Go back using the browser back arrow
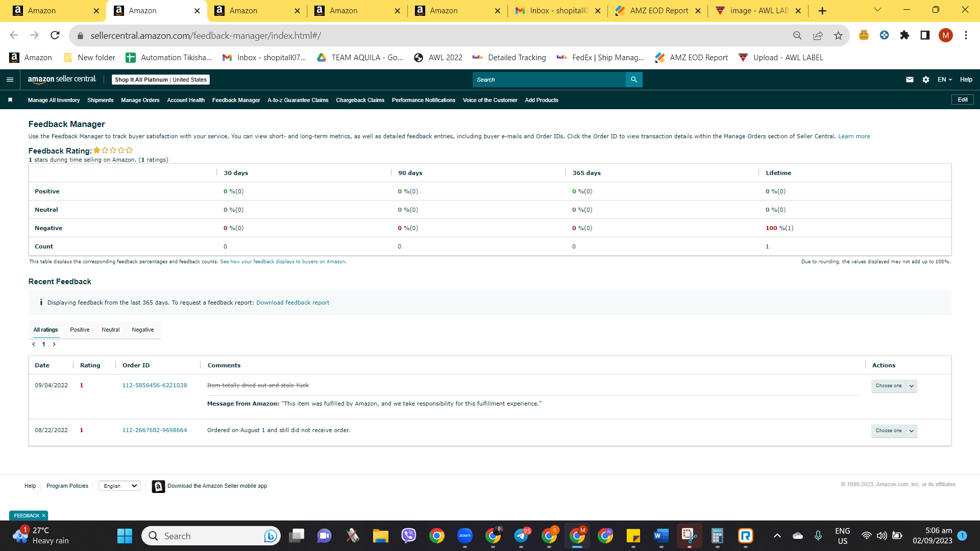The image size is (980, 551). click(14, 35)
